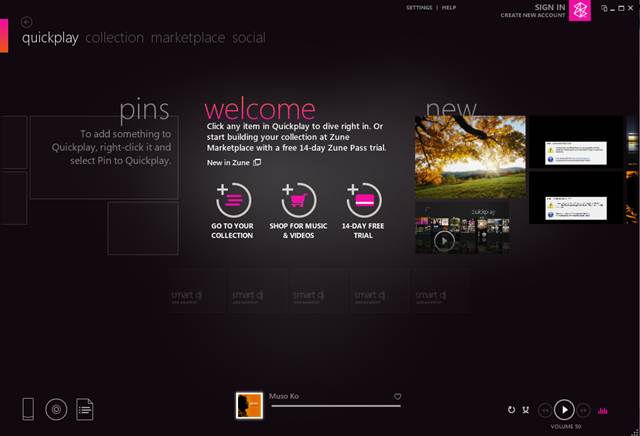Click the Volume 50 label
The width and height of the screenshot is (640, 436).
click(x=565, y=427)
